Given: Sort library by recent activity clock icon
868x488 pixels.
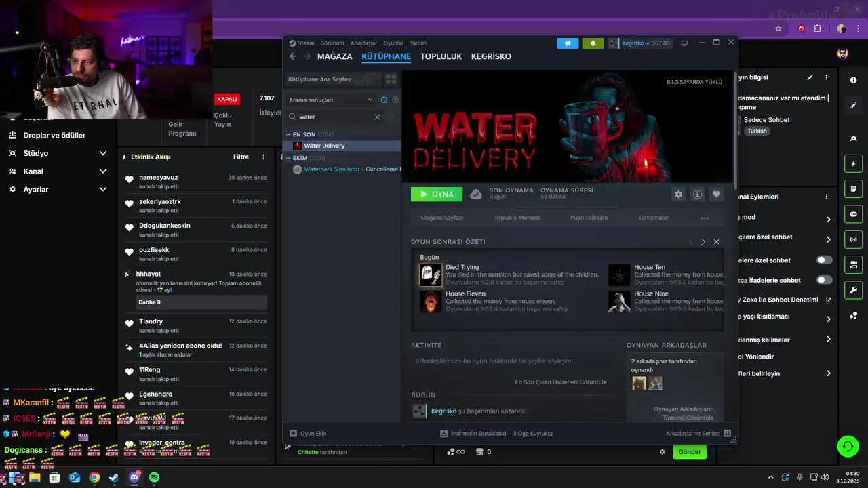Looking at the screenshot, I should 384,100.
